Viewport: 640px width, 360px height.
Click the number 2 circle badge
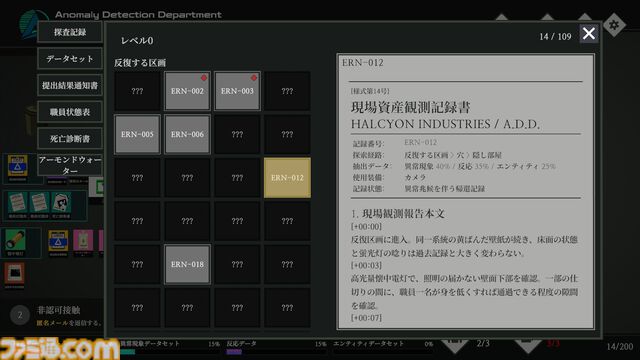point(20,315)
